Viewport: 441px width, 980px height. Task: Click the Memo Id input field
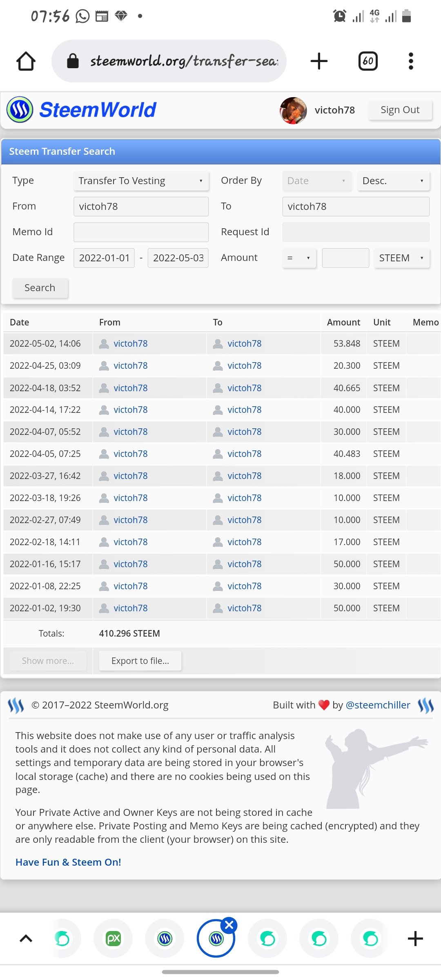tap(141, 232)
